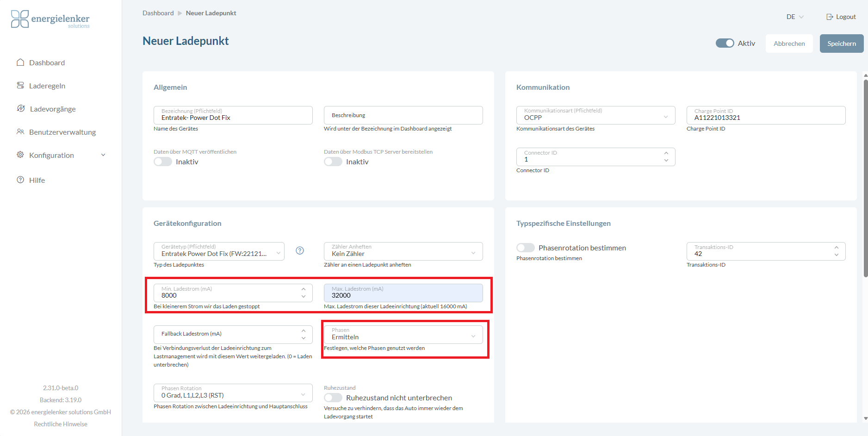This screenshot has width=868, height=436.
Task: Click the energielenker solutions logo
Action: coord(50,19)
